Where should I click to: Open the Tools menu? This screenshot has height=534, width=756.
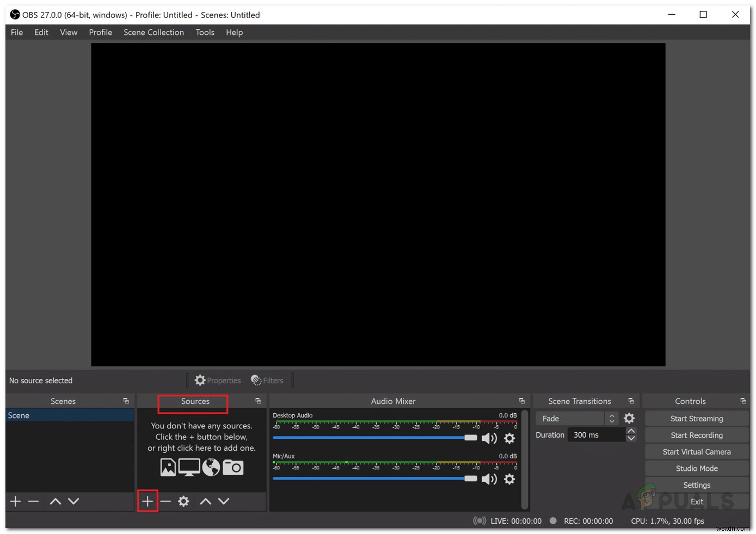coord(205,32)
